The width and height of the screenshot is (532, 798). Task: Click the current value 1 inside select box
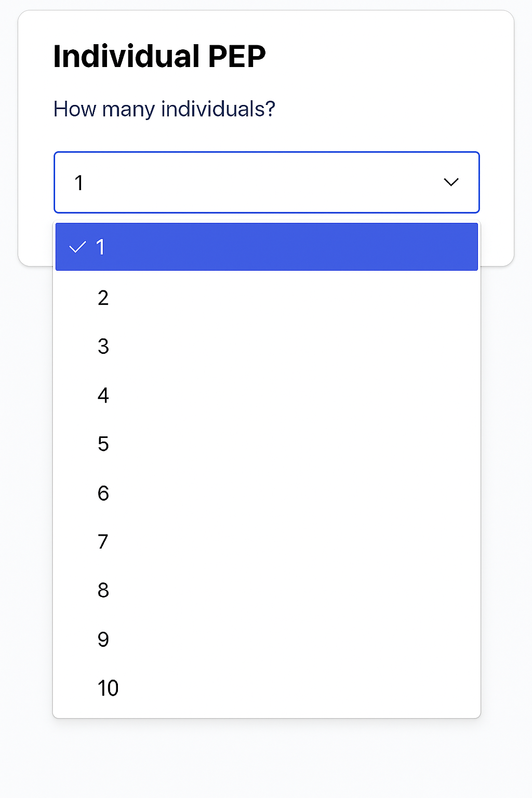[x=79, y=183]
